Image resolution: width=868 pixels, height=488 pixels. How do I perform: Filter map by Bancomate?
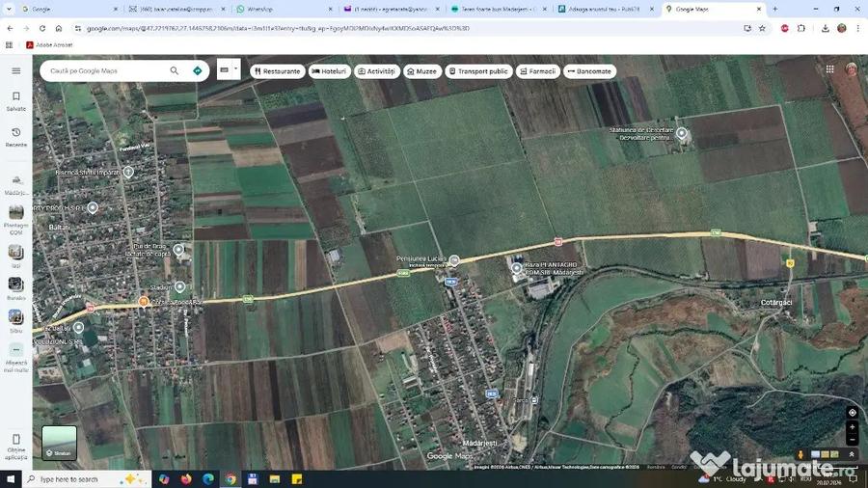coord(589,71)
